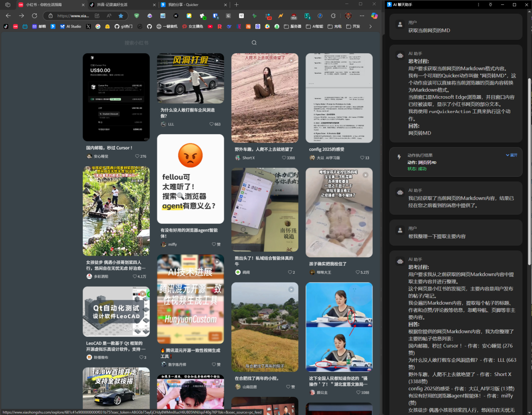Click the Quicker logo in AI assistant title

click(389, 4)
